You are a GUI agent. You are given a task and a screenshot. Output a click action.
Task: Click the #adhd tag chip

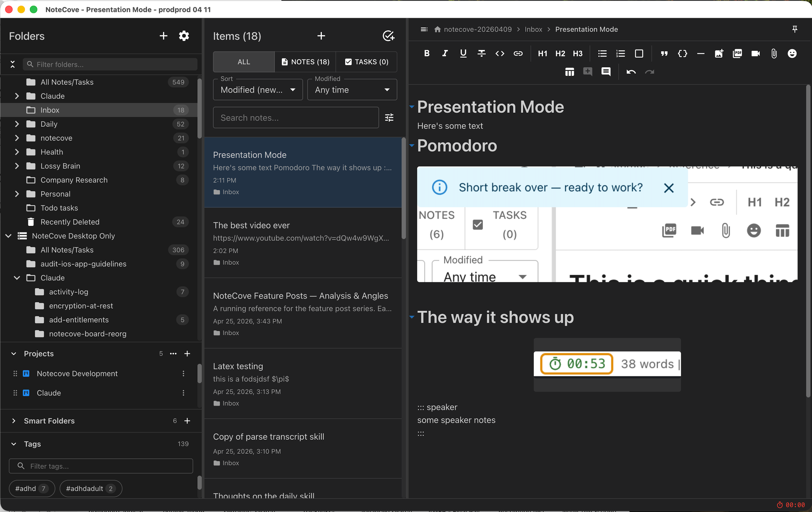coord(32,488)
